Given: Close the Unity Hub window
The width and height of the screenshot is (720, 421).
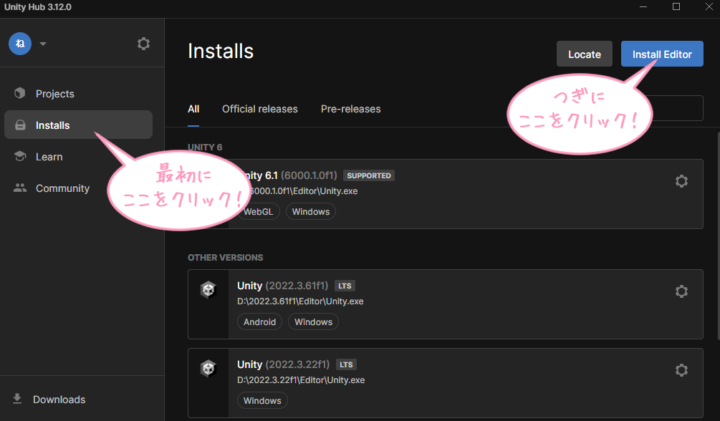Looking at the screenshot, I should [709, 7].
